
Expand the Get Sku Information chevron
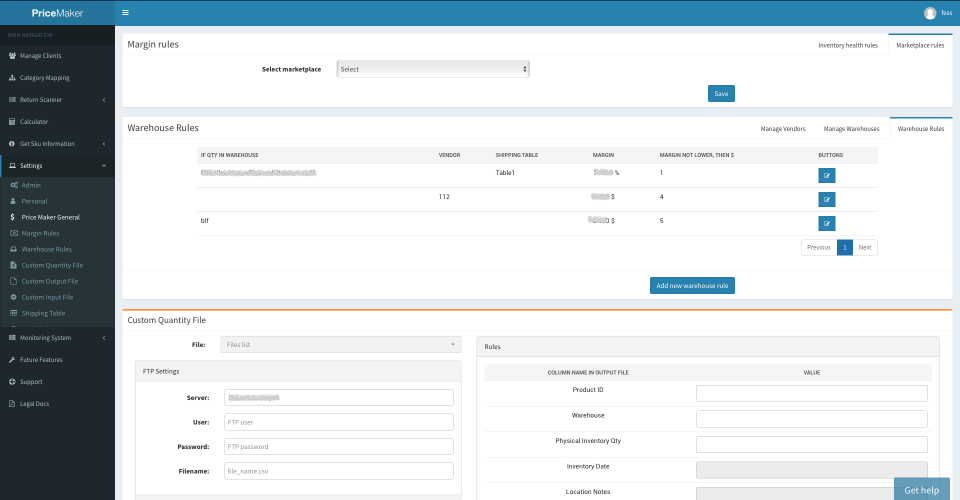pos(104,144)
